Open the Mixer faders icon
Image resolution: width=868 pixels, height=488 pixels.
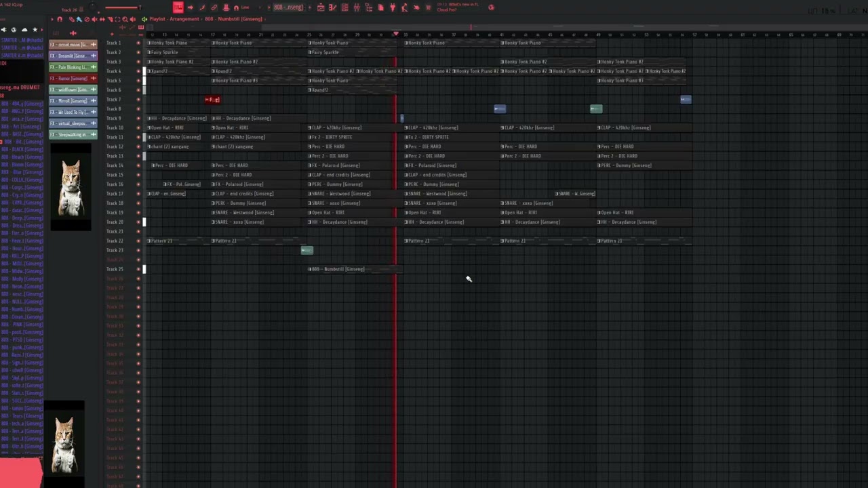pos(357,7)
